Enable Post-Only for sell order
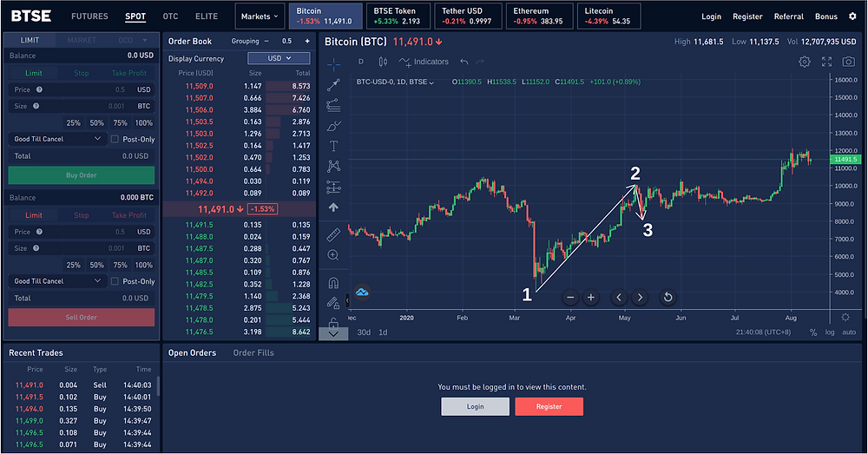 coord(115,281)
